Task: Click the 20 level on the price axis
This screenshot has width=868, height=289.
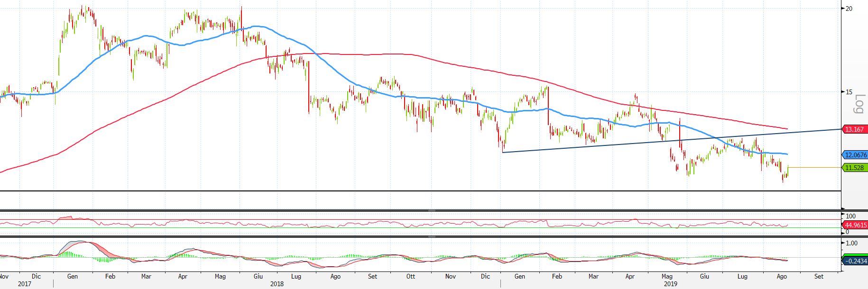Action: tap(849, 9)
